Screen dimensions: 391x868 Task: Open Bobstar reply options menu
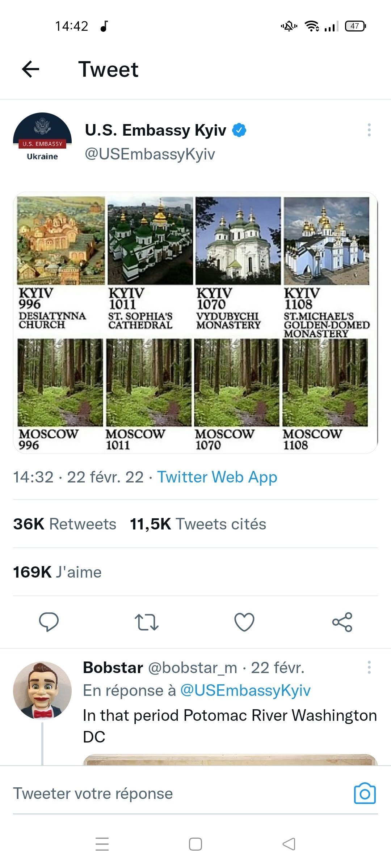[x=369, y=667]
